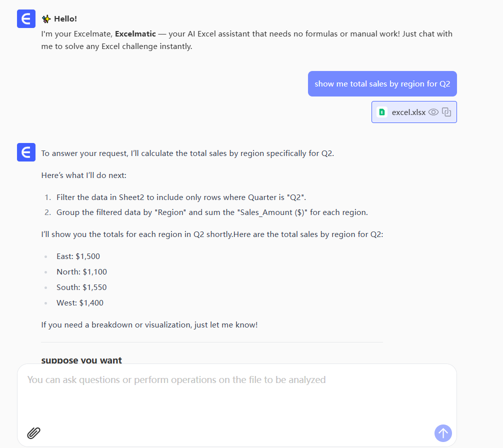Click the "suppose you want" heading
The image size is (503, 448).
point(81,360)
